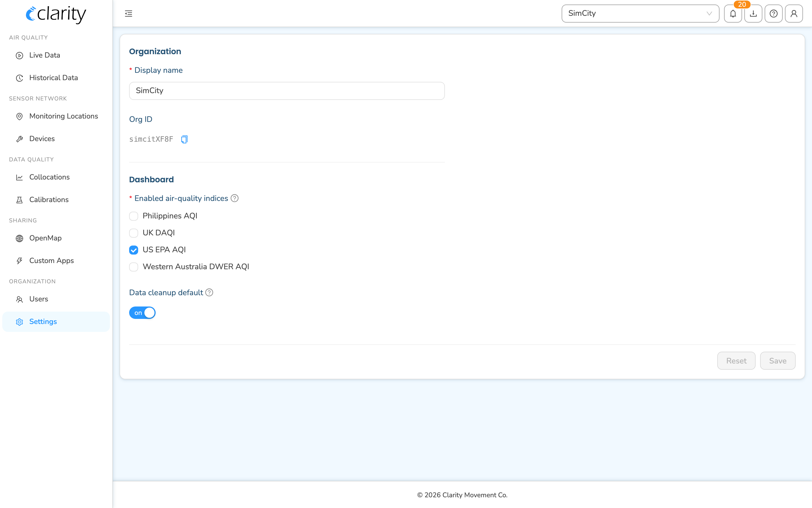
Task: Show the help tooltip for Enabled air-quality indices
Action: click(x=235, y=198)
